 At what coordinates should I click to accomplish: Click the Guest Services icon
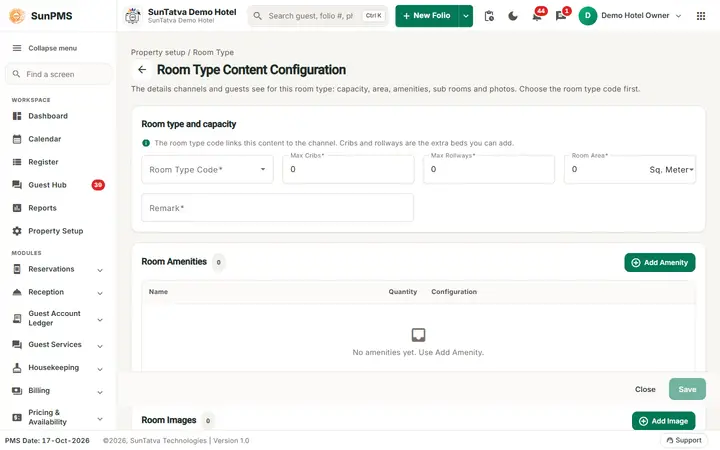(17, 344)
